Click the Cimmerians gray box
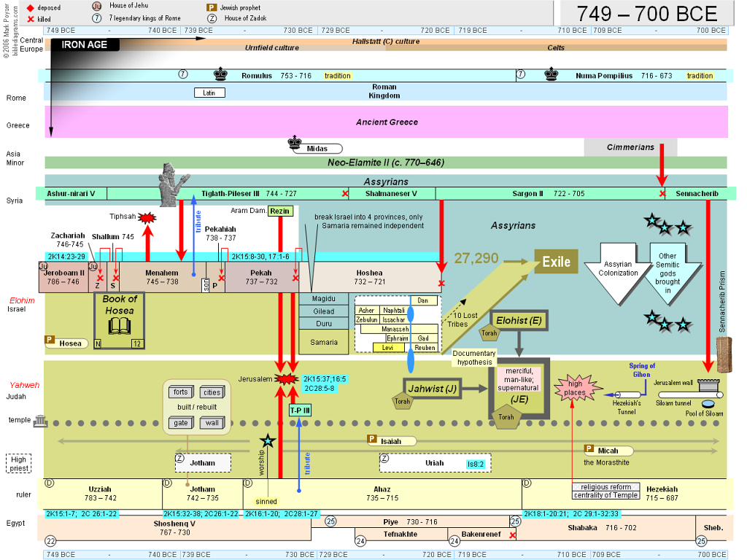This screenshot has width=747, height=560. click(x=630, y=147)
